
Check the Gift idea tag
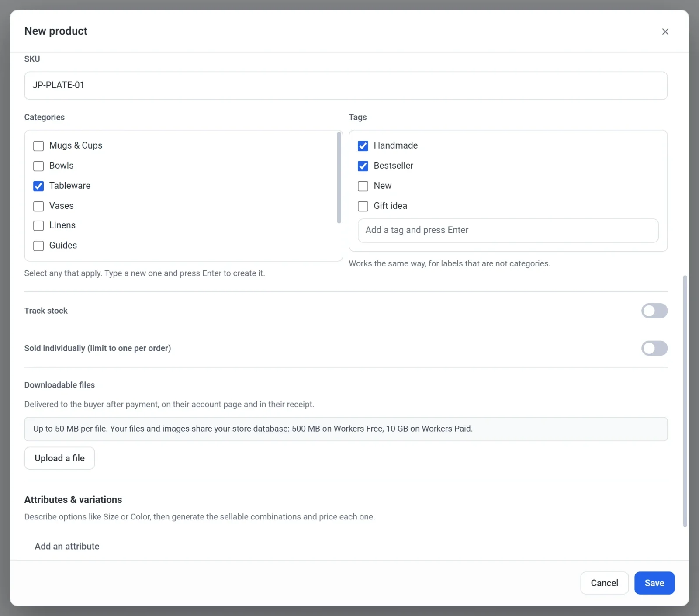point(363,206)
